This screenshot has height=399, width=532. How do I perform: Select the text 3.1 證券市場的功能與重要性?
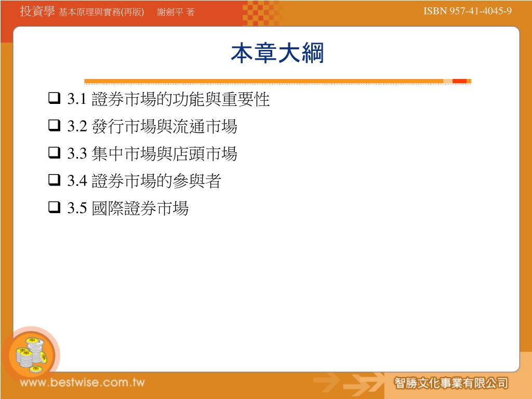tap(168, 99)
